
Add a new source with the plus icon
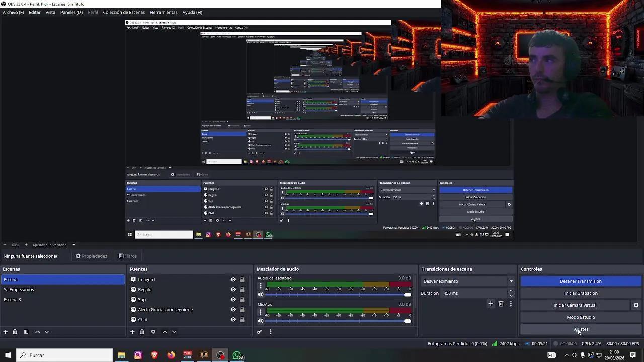pos(132,332)
